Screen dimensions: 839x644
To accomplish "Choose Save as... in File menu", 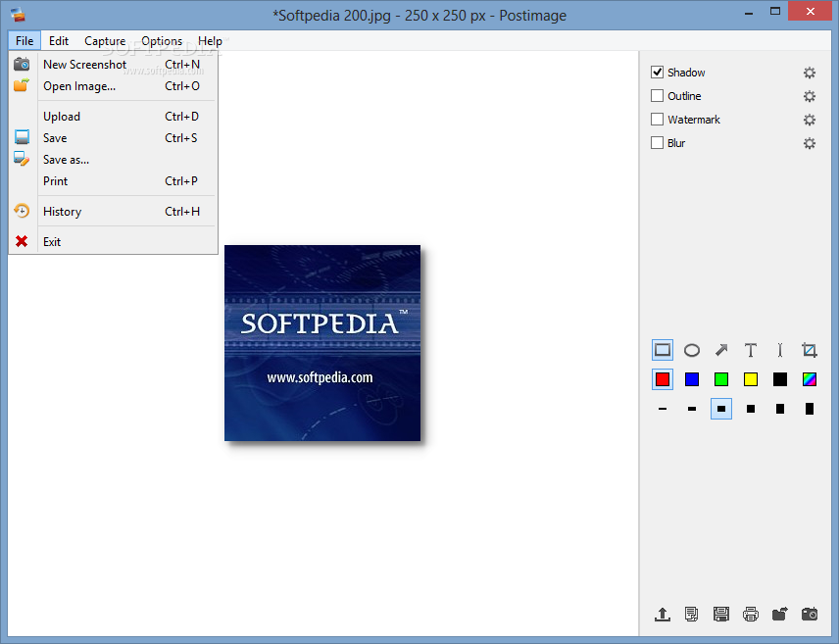I will click(114, 160).
